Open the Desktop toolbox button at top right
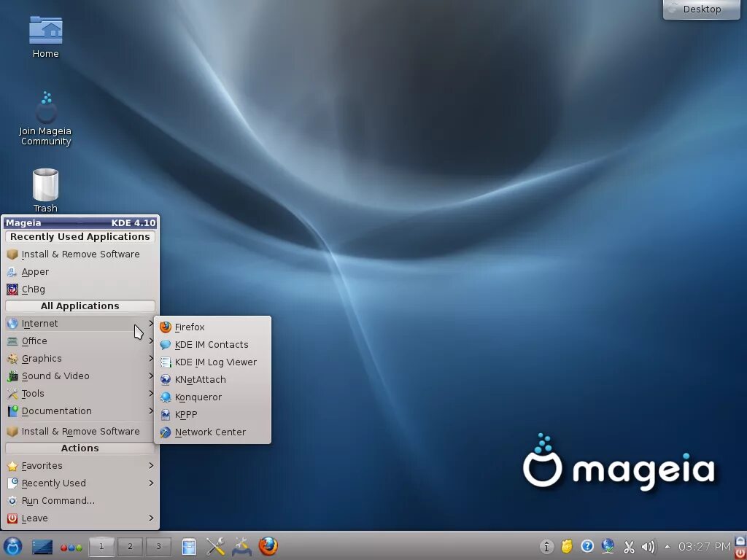Screen dimensions: 747x560 click(701, 9)
